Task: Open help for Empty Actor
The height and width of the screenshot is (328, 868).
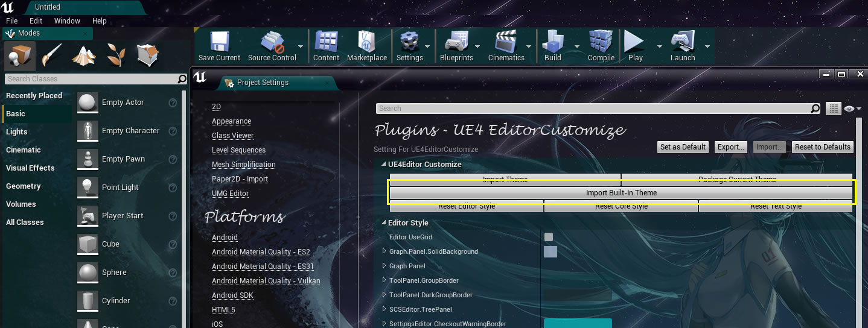Action: [x=173, y=103]
